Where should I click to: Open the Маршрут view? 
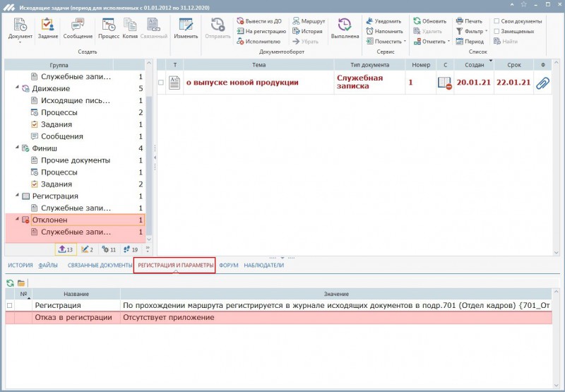pyautogui.click(x=309, y=21)
